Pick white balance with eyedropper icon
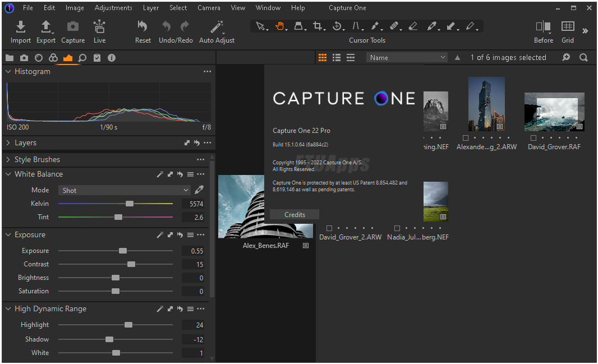The height and width of the screenshot is (364, 598). 199,190
